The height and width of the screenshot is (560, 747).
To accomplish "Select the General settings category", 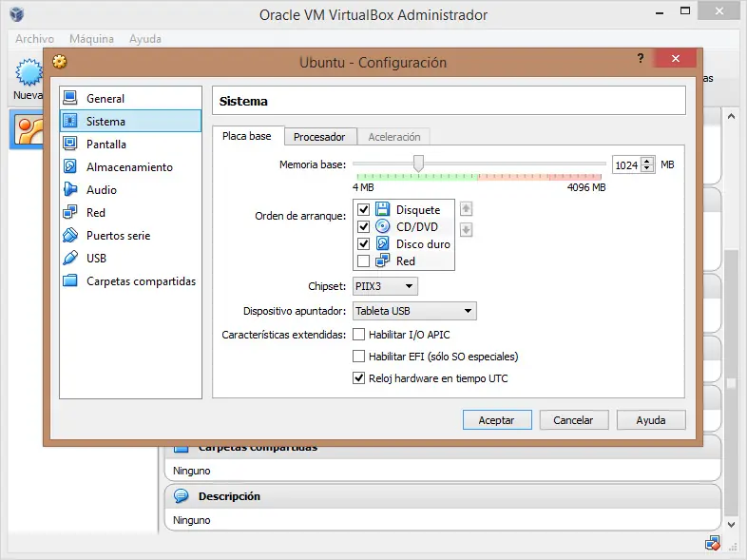I will (x=130, y=98).
